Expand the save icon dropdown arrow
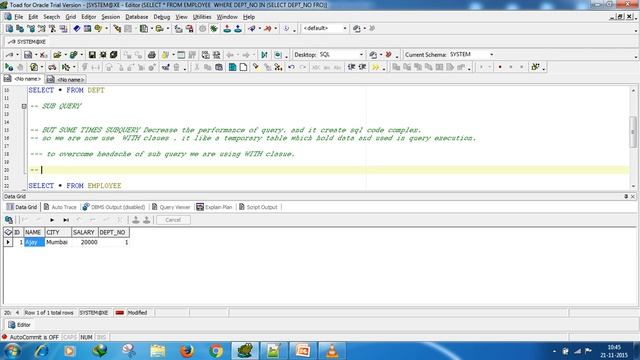640x360 pixels. pos(36,55)
